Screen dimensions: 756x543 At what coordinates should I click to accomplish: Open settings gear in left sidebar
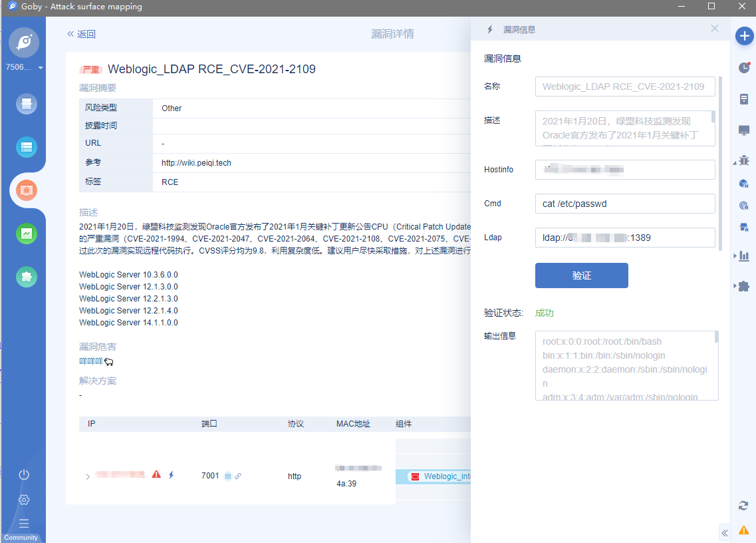[24, 500]
